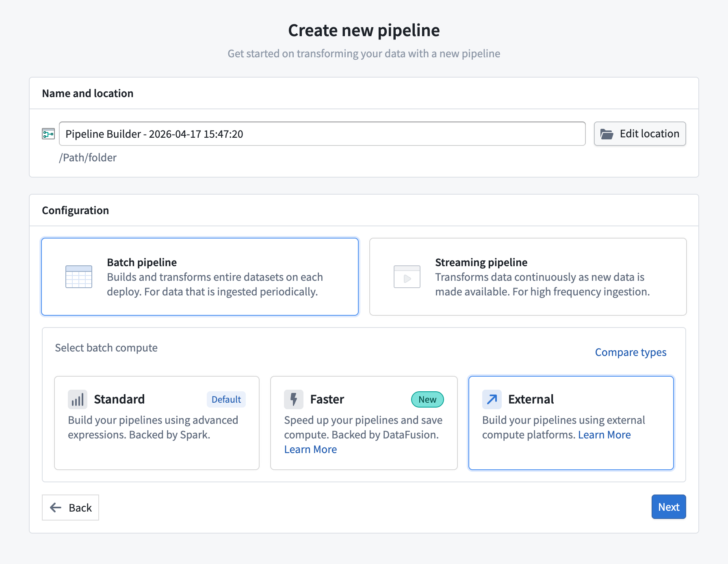Open Learn More under External compute
Image resolution: width=728 pixels, height=564 pixels.
pos(604,435)
